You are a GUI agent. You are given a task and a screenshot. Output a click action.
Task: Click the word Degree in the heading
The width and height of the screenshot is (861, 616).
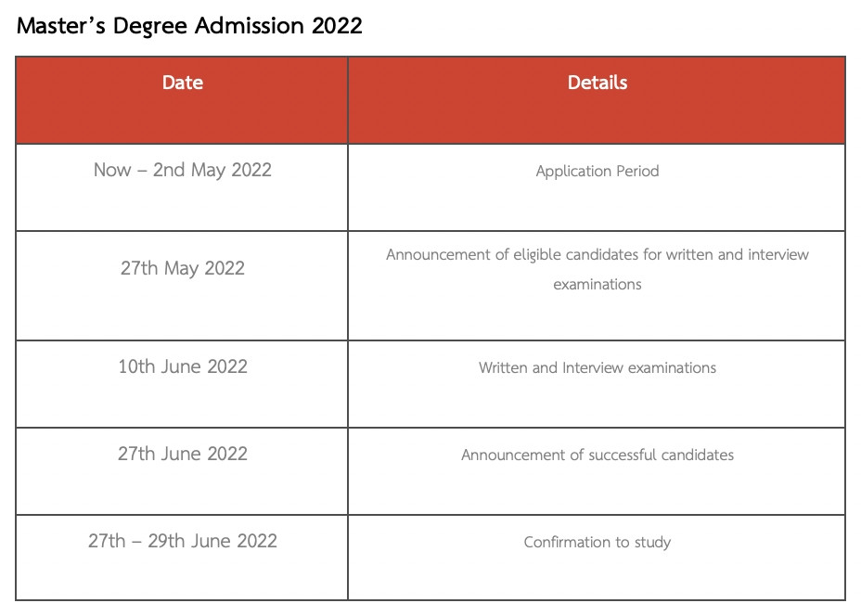(150, 27)
